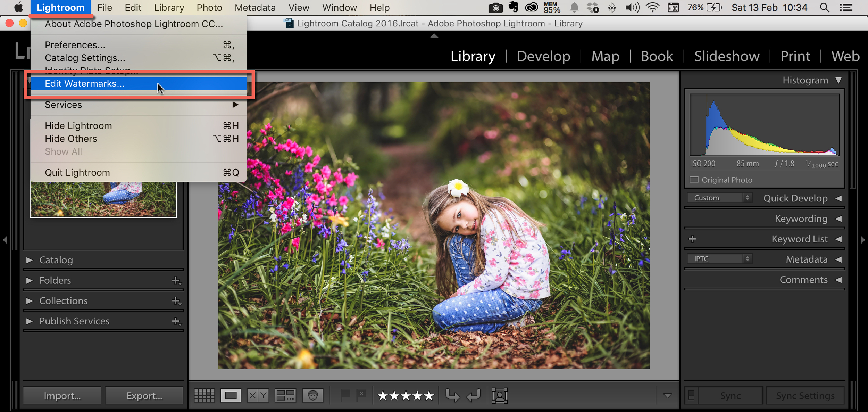Enable the Original Photo checkbox

694,180
